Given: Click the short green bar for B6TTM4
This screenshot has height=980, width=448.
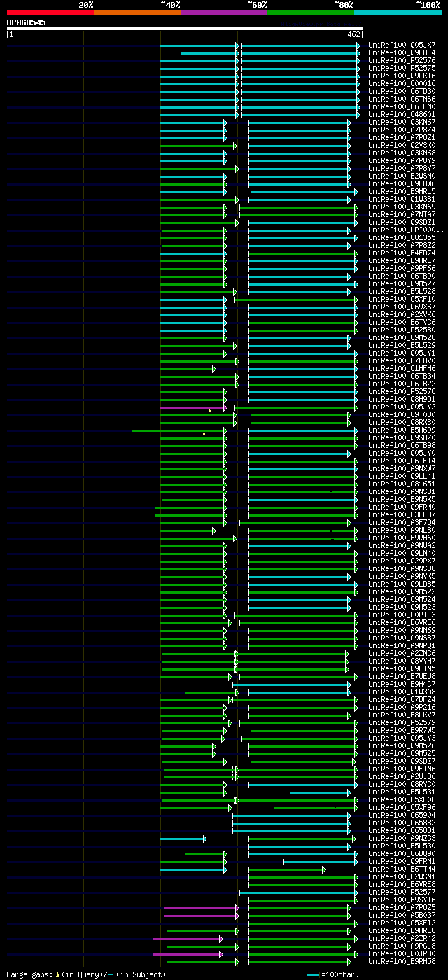Looking at the screenshot, I should [287, 869].
